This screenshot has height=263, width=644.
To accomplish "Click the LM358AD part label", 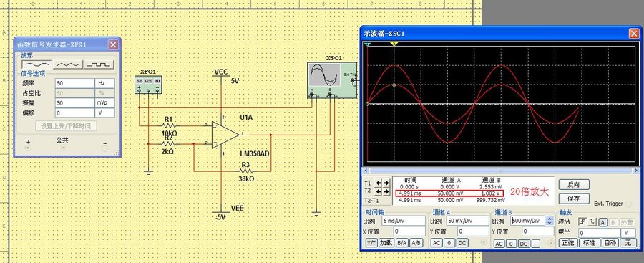I will (255, 154).
